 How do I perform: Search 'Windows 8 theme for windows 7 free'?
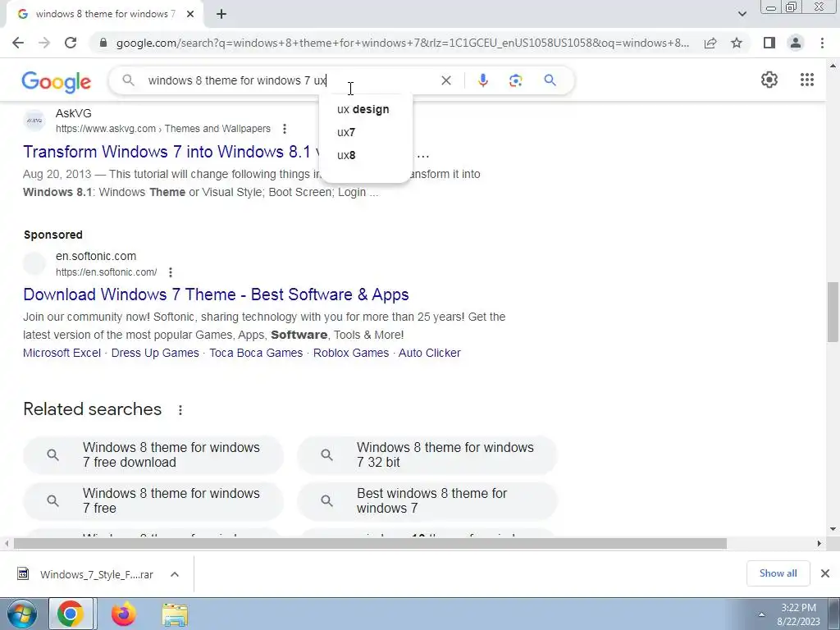click(153, 501)
